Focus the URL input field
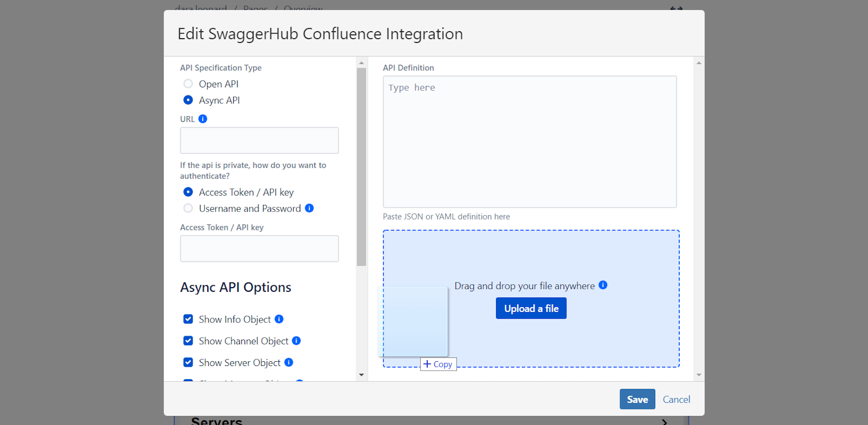The height and width of the screenshot is (425, 868). click(259, 140)
